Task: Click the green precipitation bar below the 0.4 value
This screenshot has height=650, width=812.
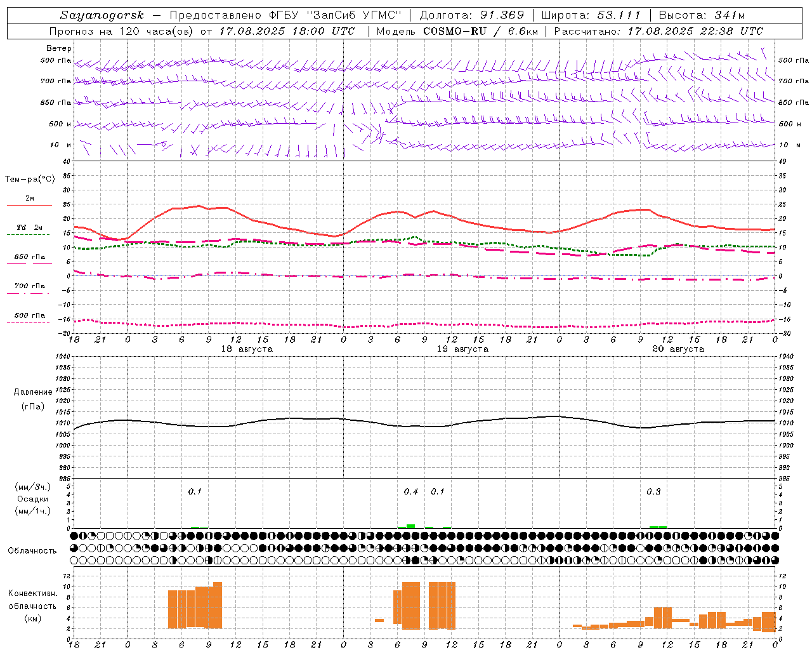Action: pyautogui.click(x=410, y=526)
